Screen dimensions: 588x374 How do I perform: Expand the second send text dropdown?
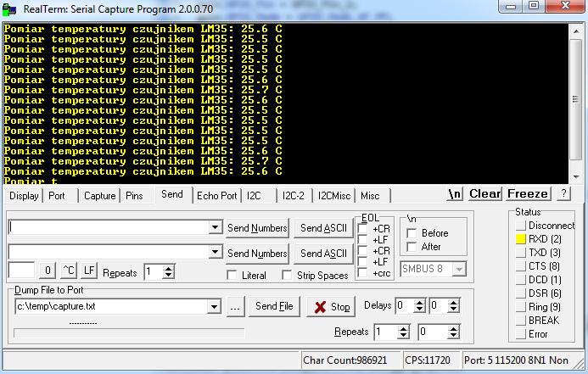coord(215,252)
